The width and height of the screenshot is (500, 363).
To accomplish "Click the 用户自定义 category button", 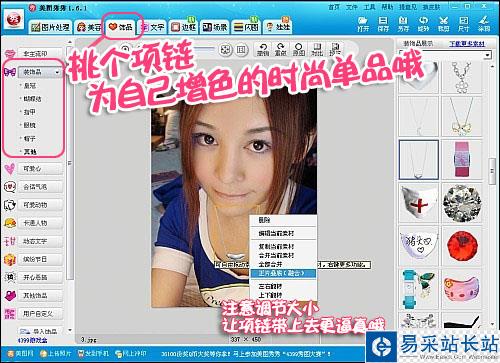I will 40,314.
